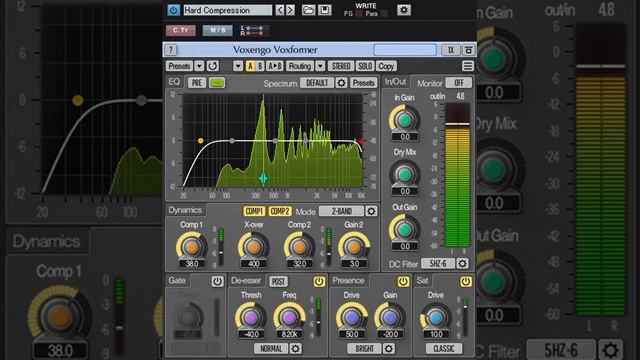Click the circular reset arrow icon
This screenshot has width=640, height=360.
click(213, 66)
